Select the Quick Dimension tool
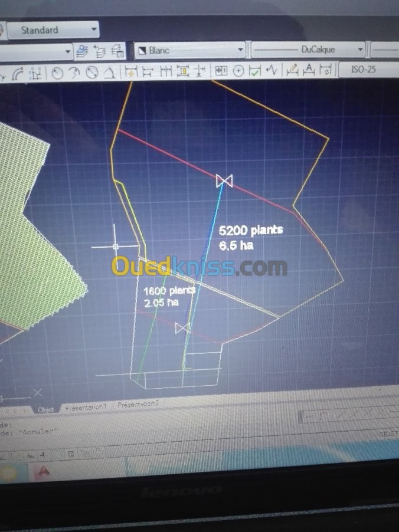The width and height of the screenshot is (399, 532). click(x=131, y=72)
